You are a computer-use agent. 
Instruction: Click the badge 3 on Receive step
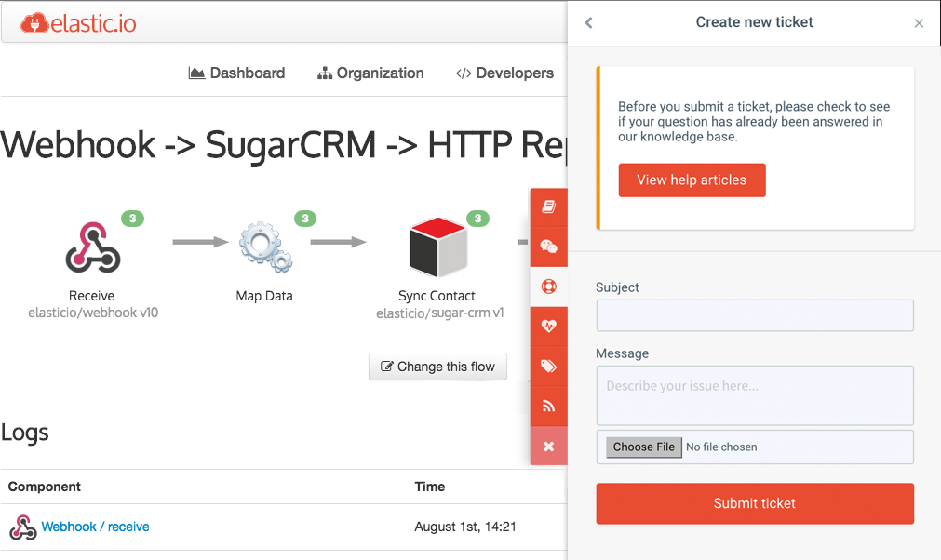point(132,219)
